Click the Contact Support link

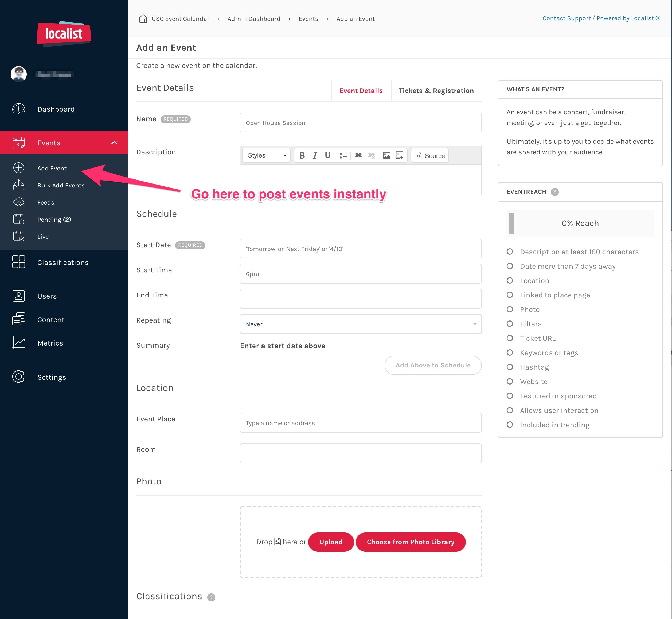(566, 18)
